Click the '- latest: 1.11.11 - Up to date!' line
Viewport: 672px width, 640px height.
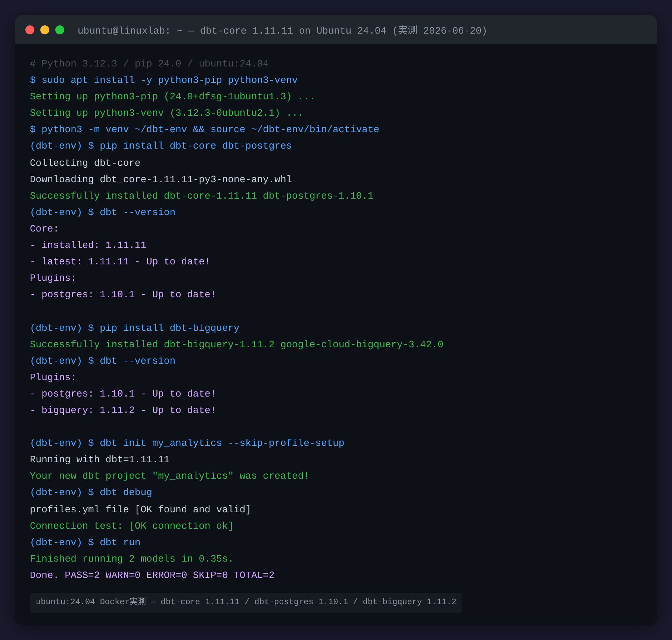point(120,261)
